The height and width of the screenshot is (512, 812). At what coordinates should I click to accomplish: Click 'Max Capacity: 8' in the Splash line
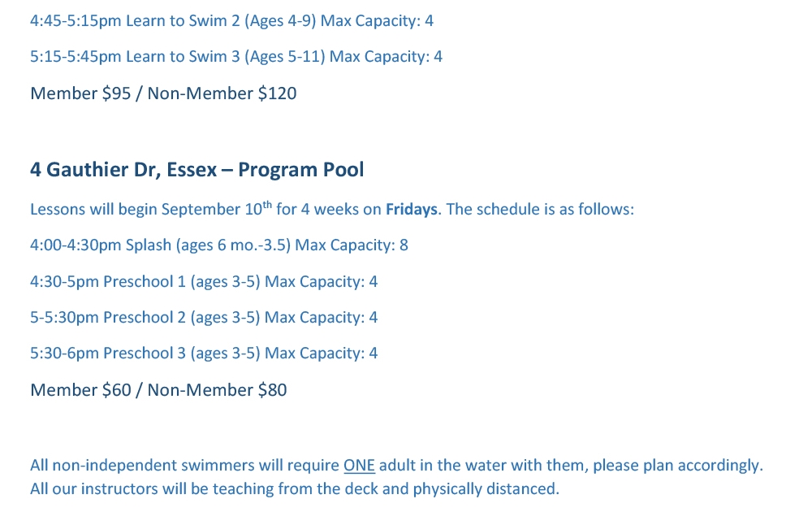(352, 245)
